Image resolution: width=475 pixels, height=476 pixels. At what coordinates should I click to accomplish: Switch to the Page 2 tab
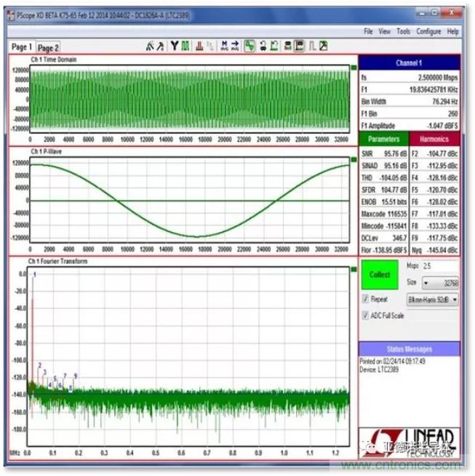[x=49, y=47]
